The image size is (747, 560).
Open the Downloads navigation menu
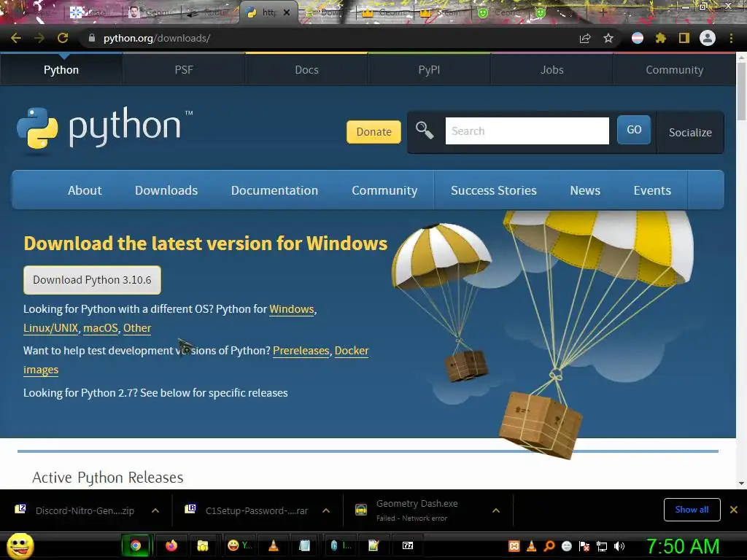click(x=166, y=190)
